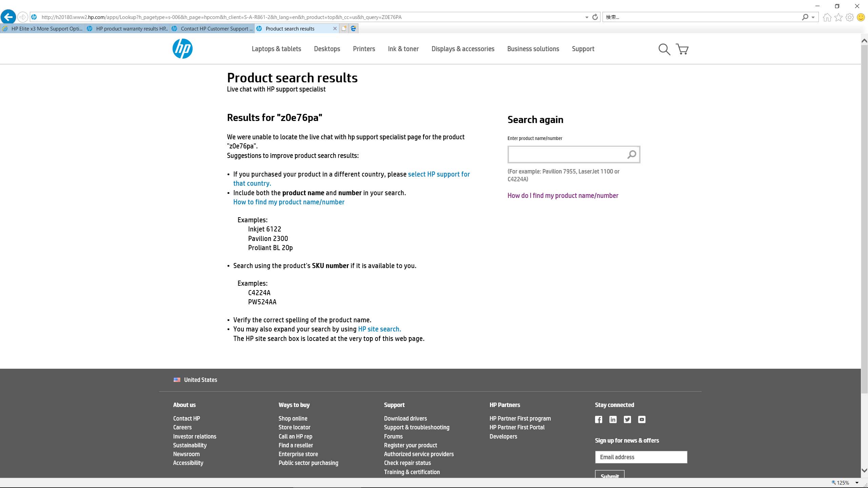Open How do I find my product name/number
868x488 pixels.
point(563,196)
